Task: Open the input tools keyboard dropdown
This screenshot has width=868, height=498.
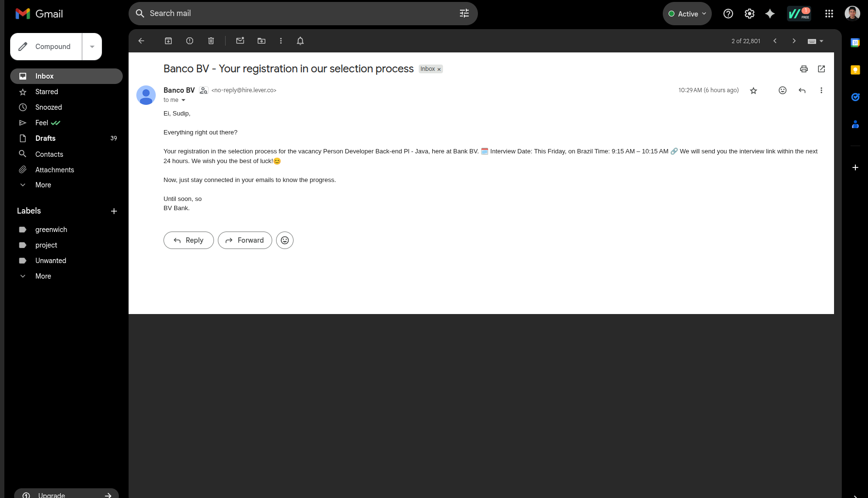Action: click(816, 41)
